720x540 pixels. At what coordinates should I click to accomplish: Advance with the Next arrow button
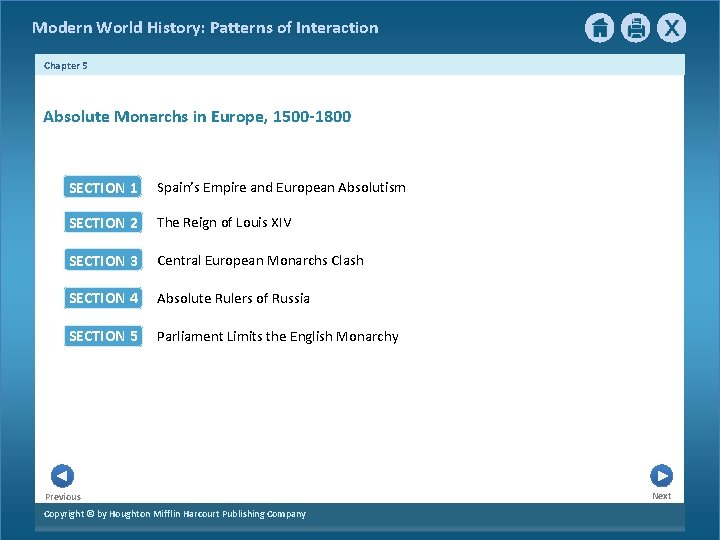click(662, 476)
